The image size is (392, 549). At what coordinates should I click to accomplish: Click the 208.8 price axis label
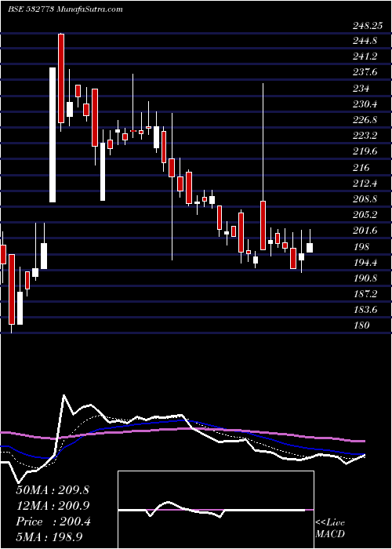pos(364,199)
